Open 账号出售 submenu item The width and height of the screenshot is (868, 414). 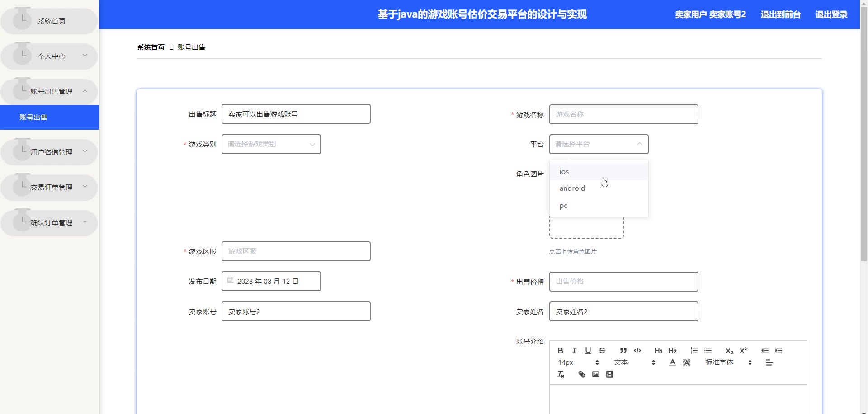49,117
